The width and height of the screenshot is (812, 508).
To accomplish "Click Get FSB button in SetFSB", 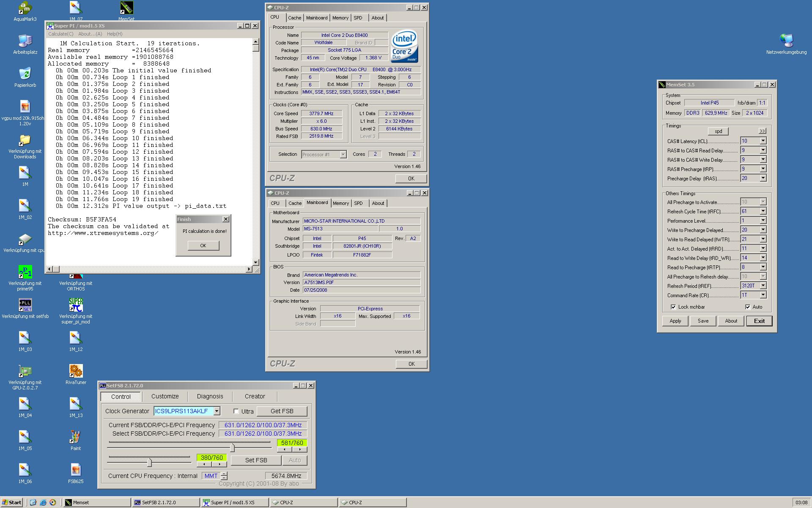I will click(x=282, y=411).
